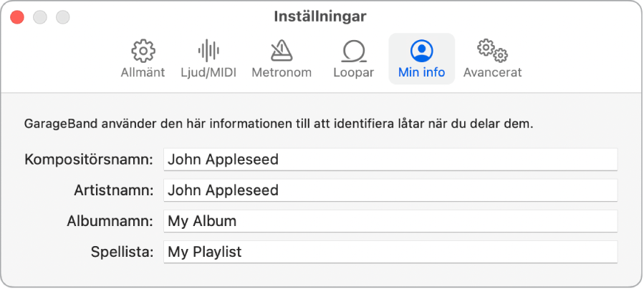Select the Ljud/MIDI waveform icon
644x289 pixels.
pyautogui.click(x=208, y=51)
